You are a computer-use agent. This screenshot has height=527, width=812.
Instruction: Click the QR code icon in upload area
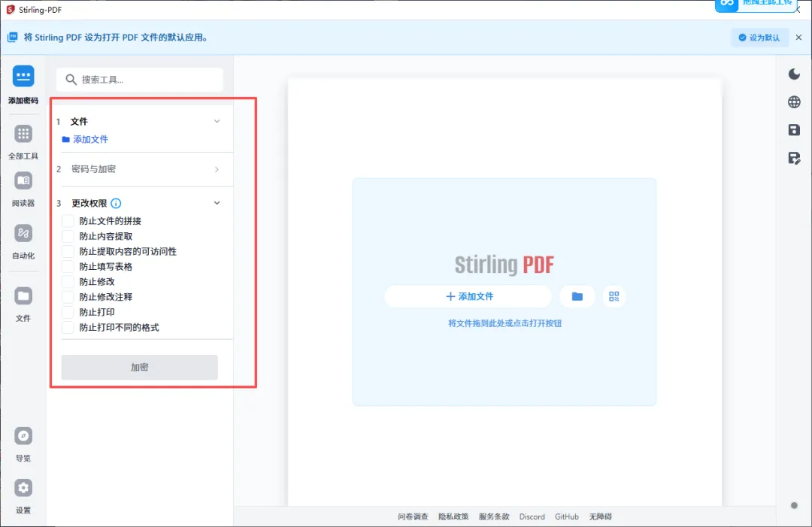pyautogui.click(x=614, y=297)
